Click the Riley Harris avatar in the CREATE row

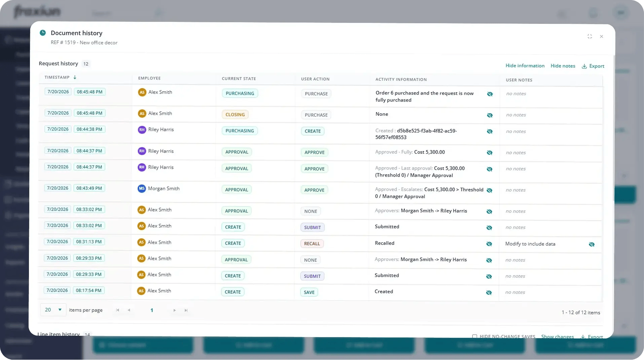coord(142,130)
